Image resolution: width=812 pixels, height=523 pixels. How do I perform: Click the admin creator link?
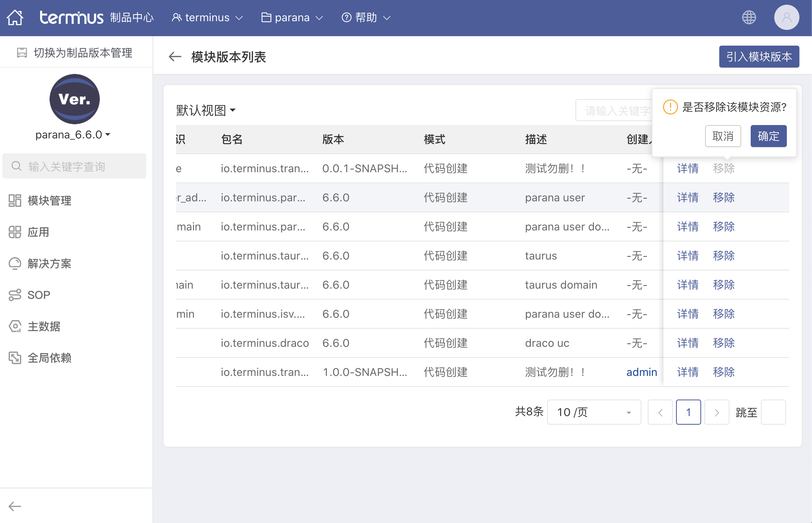(641, 372)
